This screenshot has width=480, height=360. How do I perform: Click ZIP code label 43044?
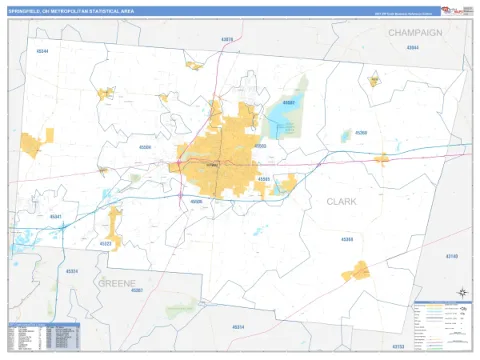pyautogui.click(x=413, y=47)
